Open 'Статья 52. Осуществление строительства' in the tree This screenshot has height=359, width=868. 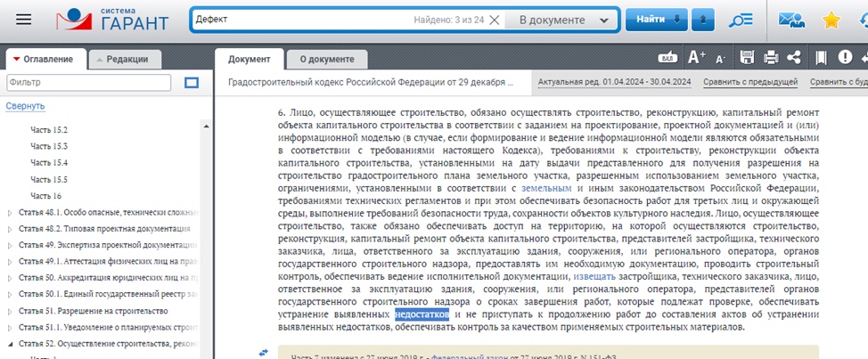point(108,344)
